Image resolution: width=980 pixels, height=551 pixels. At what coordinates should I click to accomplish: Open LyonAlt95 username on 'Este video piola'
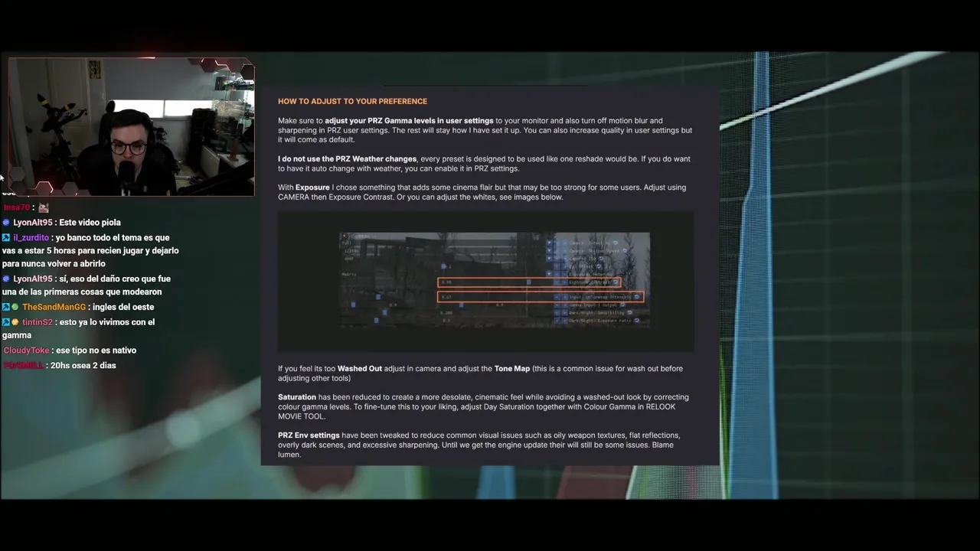33,223
